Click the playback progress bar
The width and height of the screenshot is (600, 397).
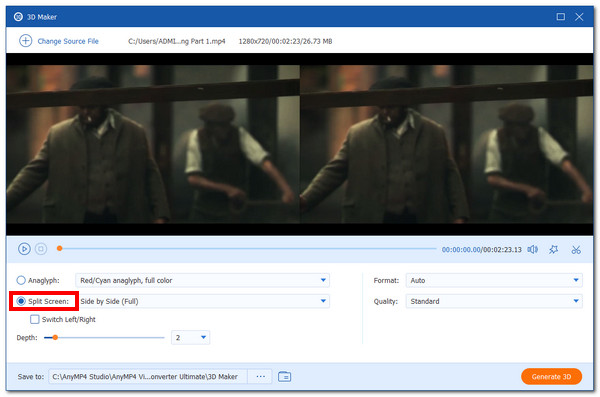247,248
